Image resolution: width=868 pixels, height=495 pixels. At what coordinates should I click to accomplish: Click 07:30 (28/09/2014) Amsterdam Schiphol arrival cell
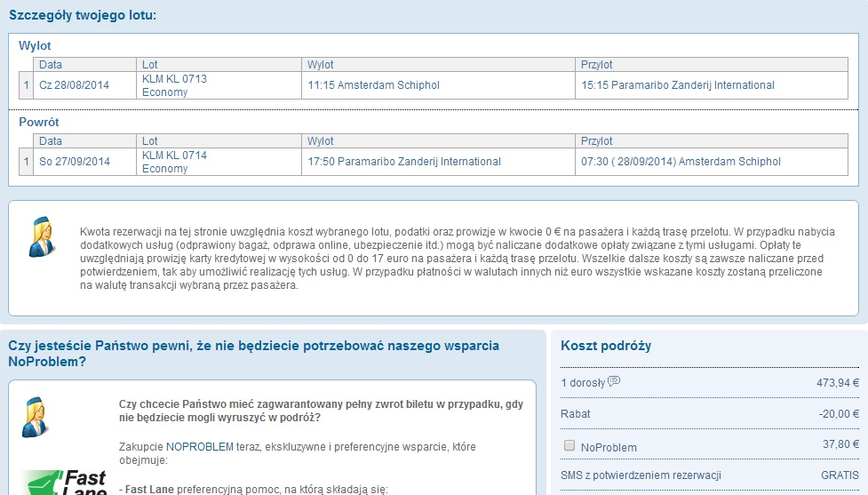712,162
